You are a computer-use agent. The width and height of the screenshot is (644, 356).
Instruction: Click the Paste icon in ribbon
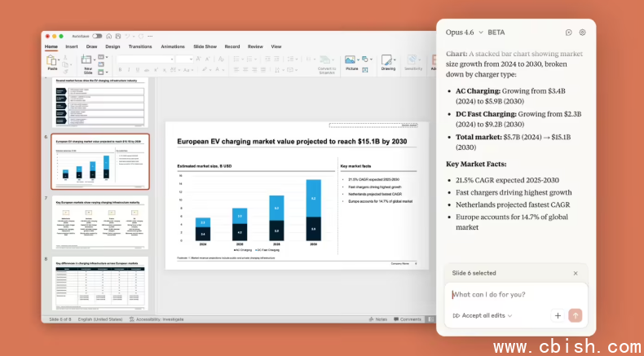coord(52,62)
